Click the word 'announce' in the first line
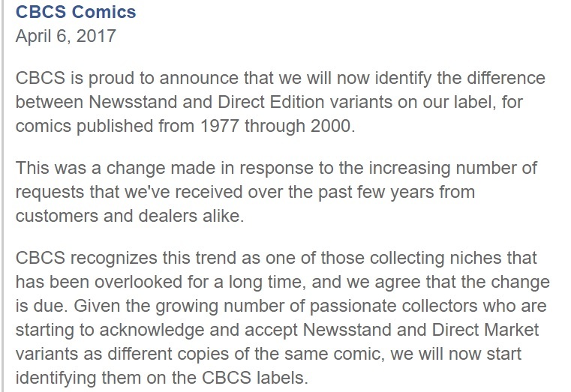571x392 pixels. click(x=199, y=78)
